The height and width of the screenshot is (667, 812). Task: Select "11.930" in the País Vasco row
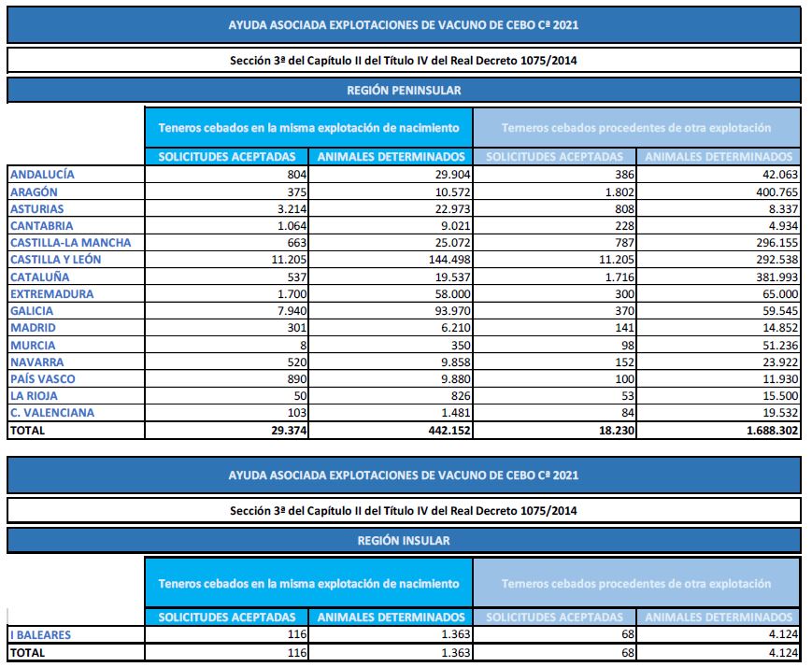[x=780, y=379]
